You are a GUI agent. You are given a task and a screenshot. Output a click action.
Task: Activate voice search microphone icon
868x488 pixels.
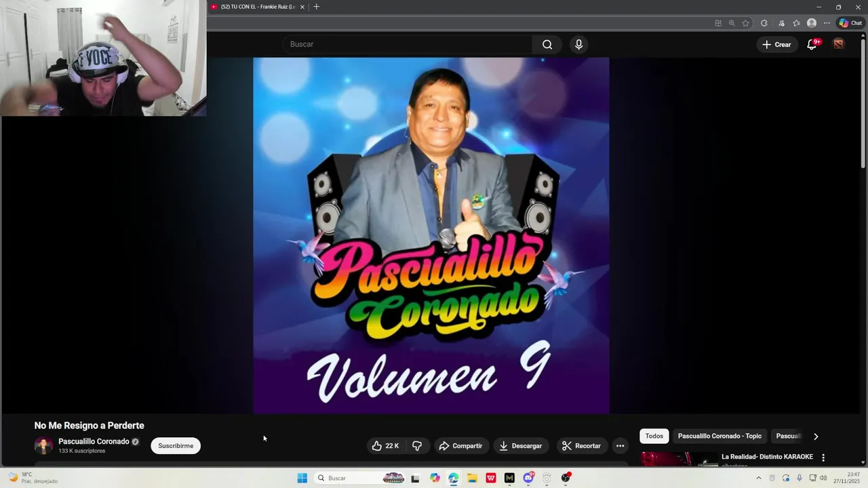578,45
